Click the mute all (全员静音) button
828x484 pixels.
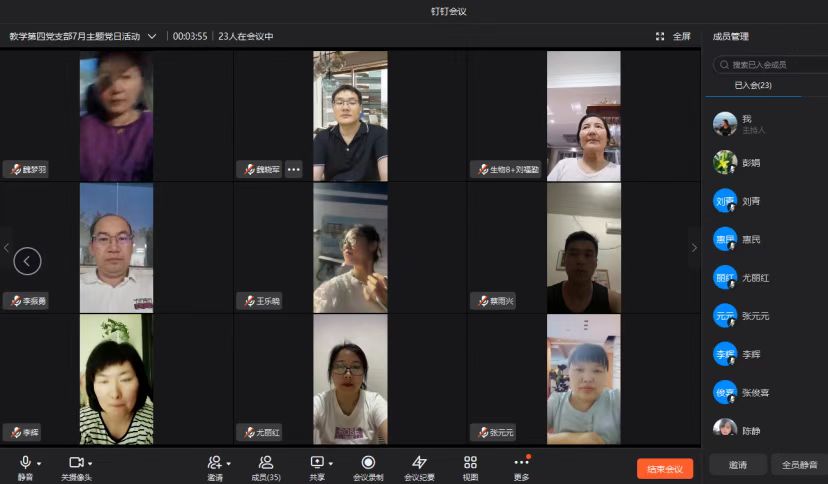click(798, 465)
